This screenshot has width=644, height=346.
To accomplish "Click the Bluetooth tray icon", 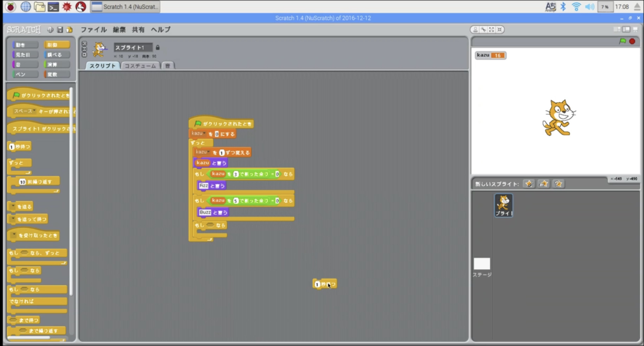I will pyautogui.click(x=563, y=7).
